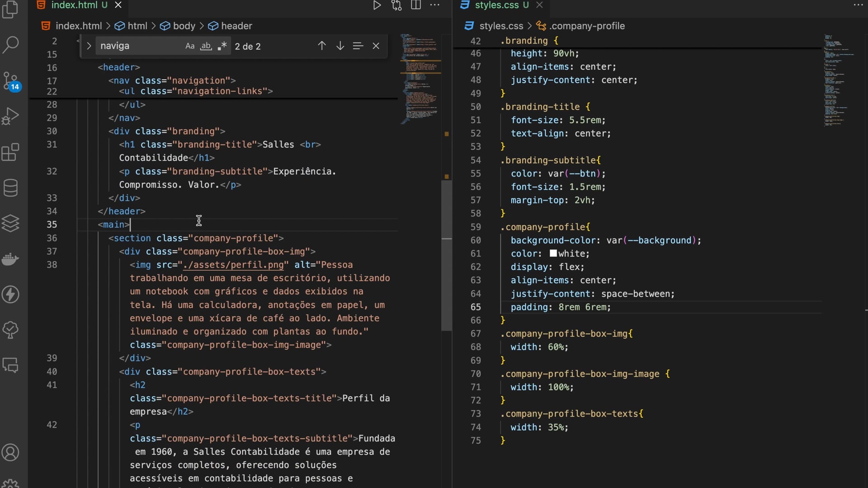Switch to the index.html tab

[x=74, y=5]
